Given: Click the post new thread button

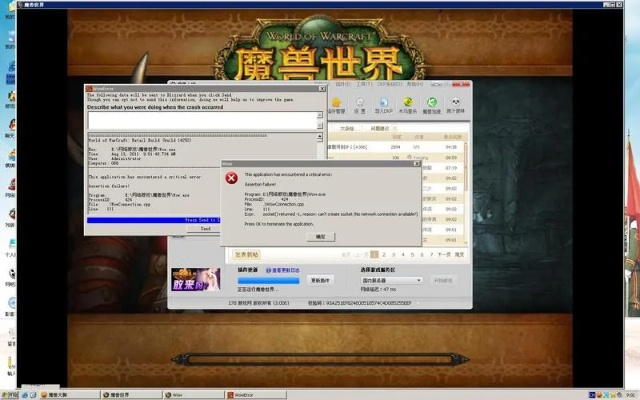Looking at the screenshot, I should click(x=247, y=254).
